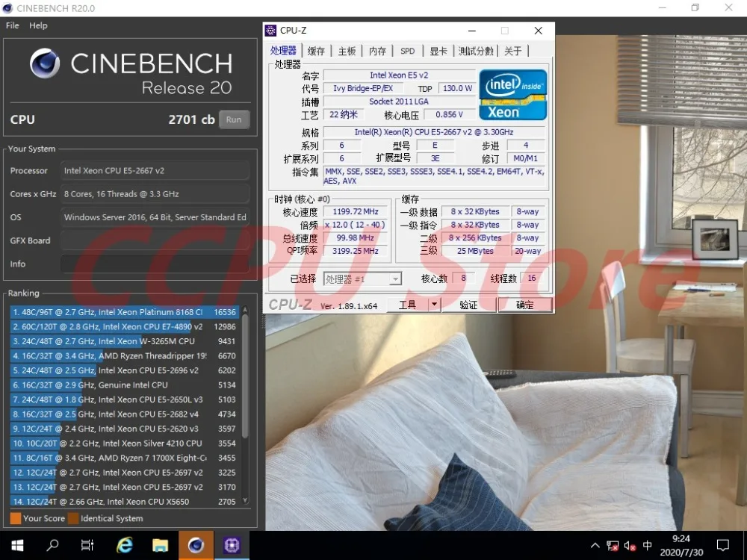Switch to the 关于 tab in CPU-Z
Viewport: 747px width, 560px height.
click(x=513, y=51)
